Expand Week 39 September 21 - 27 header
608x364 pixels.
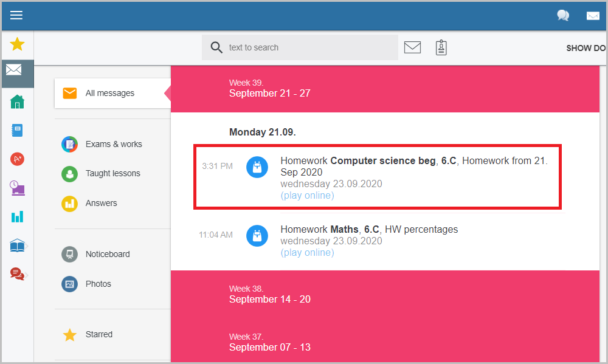click(x=385, y=89)
